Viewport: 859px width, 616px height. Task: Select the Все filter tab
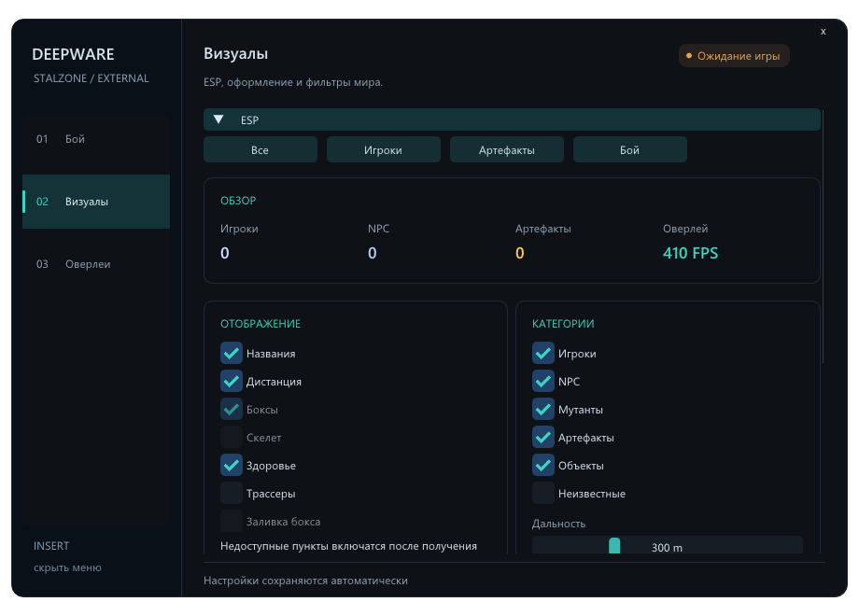(261, 149)
